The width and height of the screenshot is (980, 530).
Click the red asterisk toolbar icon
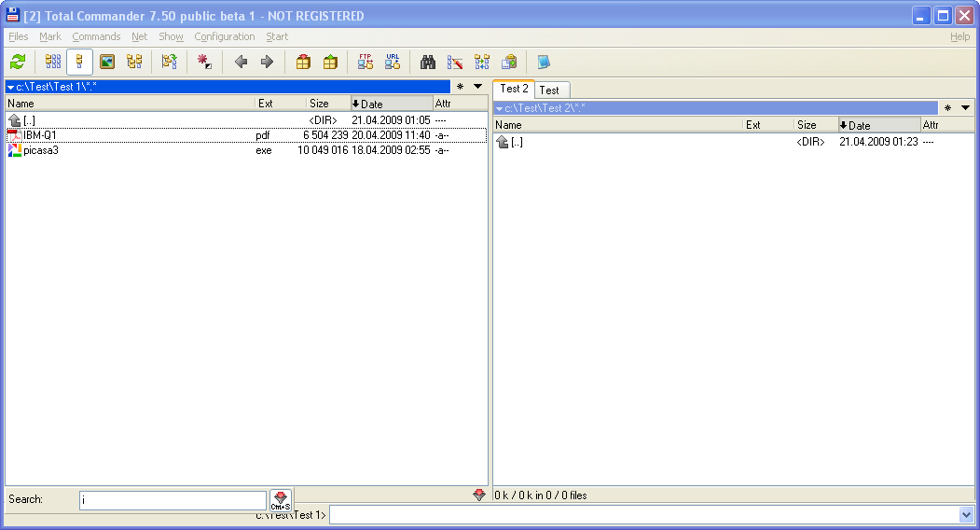204,62
